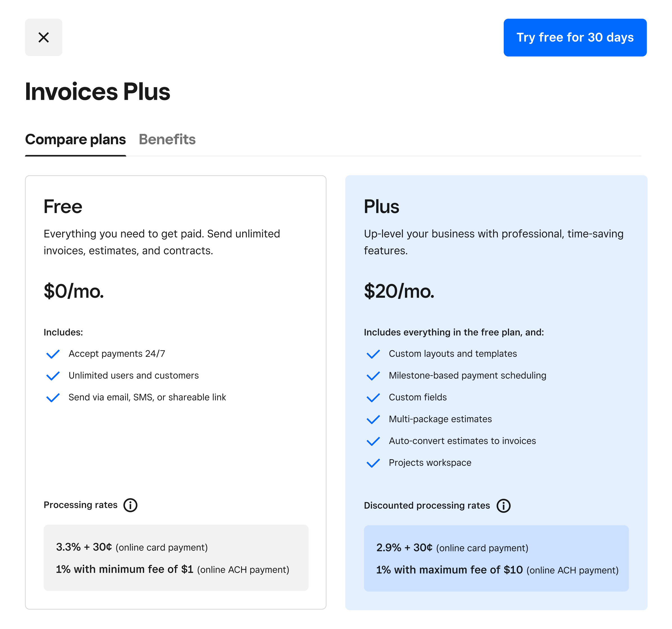Open info icon next to Processing rates

click(x=130, y=505)
